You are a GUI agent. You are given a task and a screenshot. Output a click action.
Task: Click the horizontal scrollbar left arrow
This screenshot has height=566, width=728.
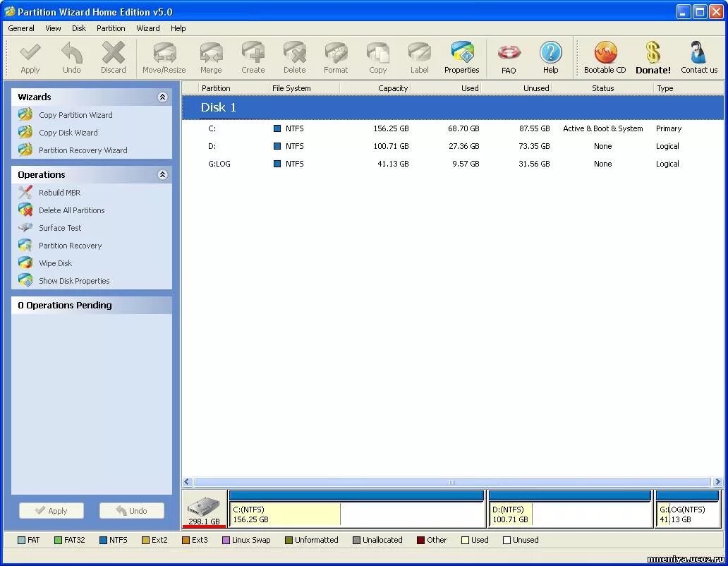tap(187, 481)
